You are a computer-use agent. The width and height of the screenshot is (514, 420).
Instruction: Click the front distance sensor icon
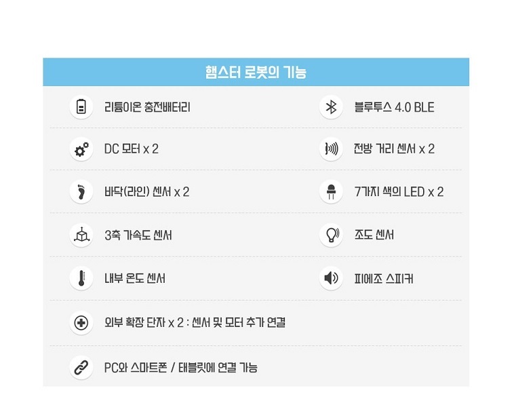coord(331,149)
